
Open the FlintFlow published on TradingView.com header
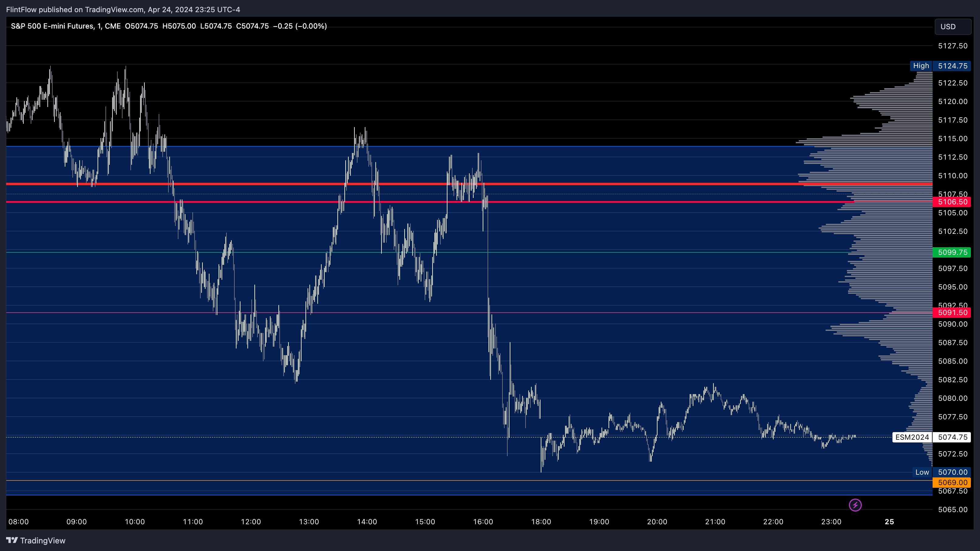pyautogui.click(x=123, y=9)
